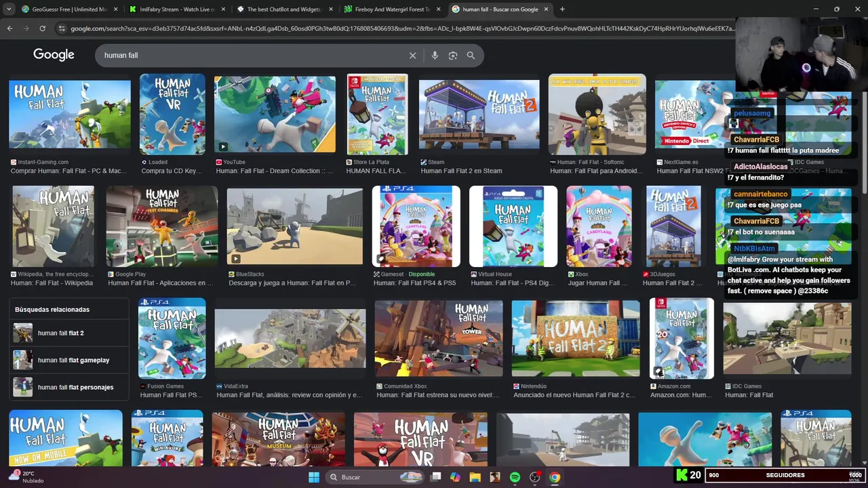Open the YouTube Dream Collection video thumbnail
The height and width of the screenshot is (488, 868).
point(275,115)
